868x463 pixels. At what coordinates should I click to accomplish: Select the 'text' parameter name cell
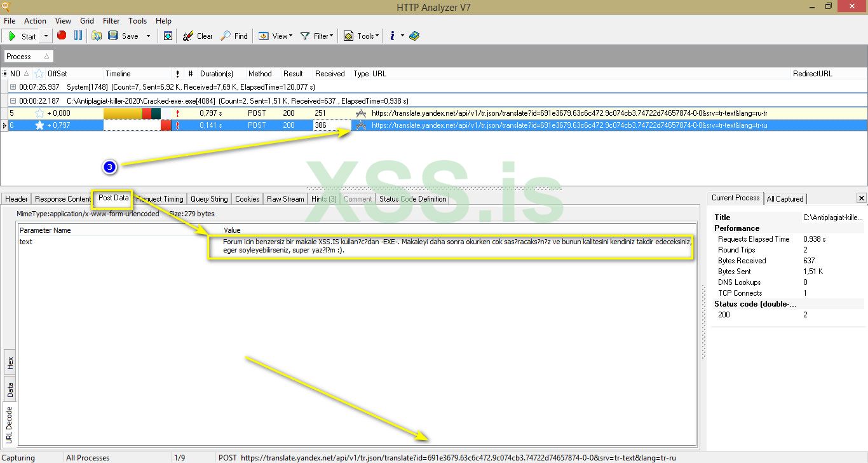(120, 242)
